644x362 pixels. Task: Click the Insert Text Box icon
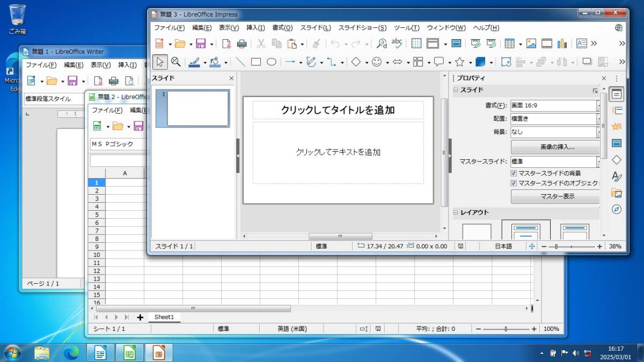pyautogui.click(x=582, y=43)
